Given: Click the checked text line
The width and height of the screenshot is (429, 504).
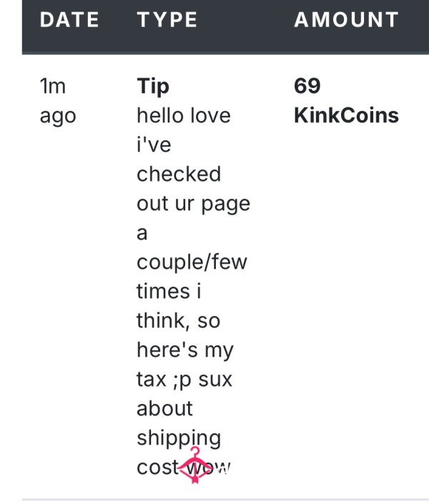Looking at the screenshot, I should pyautogui.click(x=179, y=174).
